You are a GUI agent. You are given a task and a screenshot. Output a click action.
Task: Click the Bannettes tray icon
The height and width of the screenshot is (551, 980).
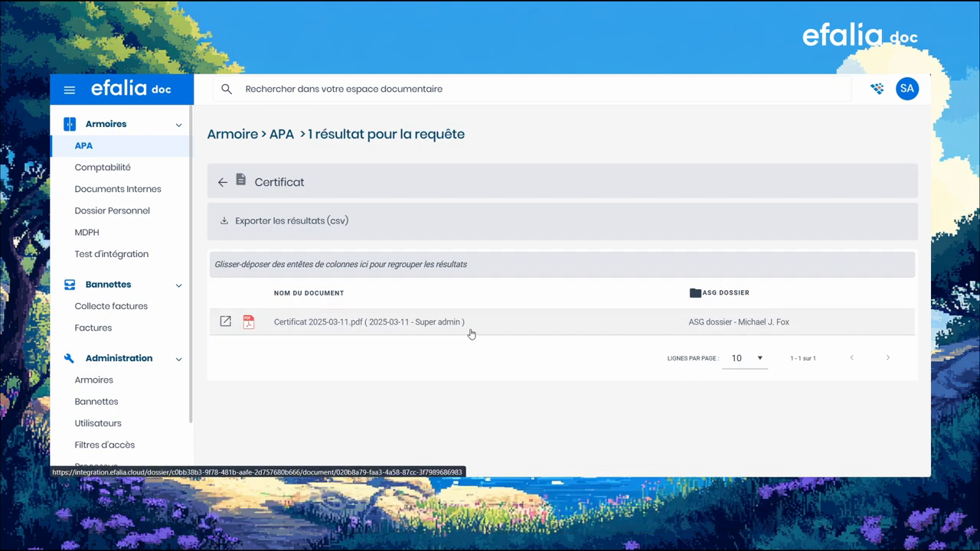coord(70,285)
